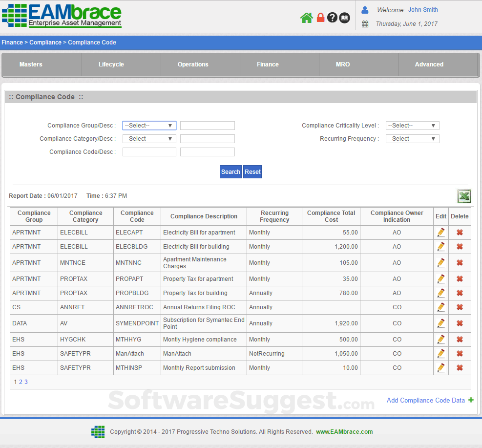The width and height of the screenshot is (482, 448).
Task: Click the red lock icon to log out
Action: click(320, 18)
